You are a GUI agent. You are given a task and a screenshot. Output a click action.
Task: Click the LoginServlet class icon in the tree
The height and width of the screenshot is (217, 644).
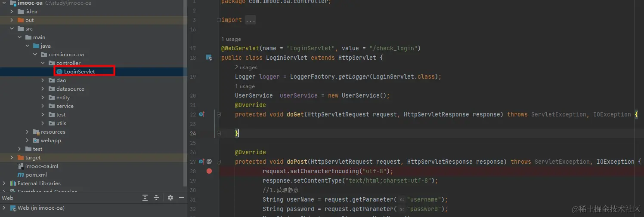coord(59,72)
